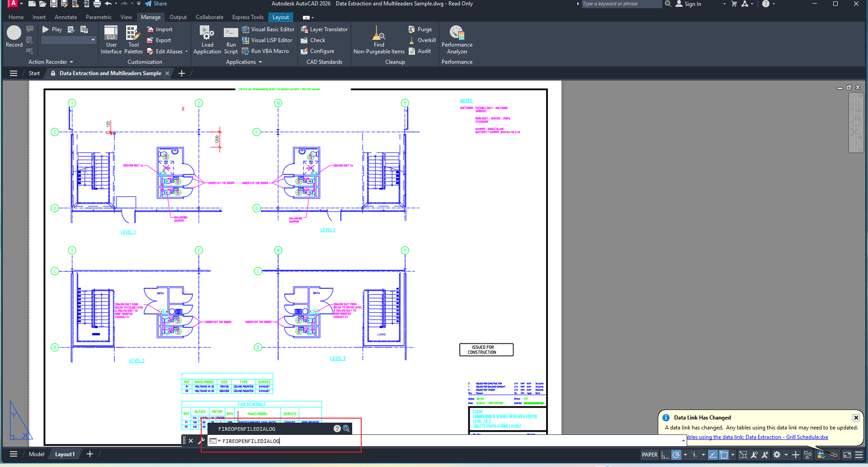Click the FIREOPENFILEDIALOG command line input

click(446, 441)
